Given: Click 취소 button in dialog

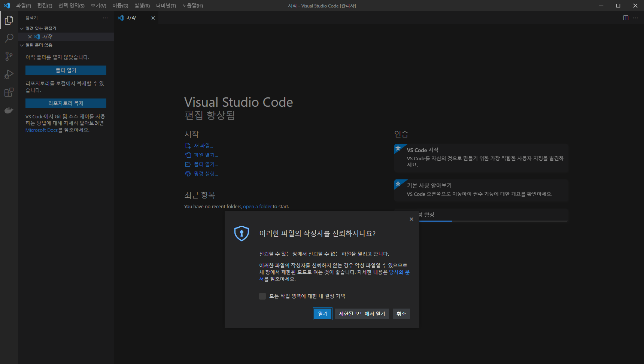Looking at the screenshot, I should click(x=401, y=314).
